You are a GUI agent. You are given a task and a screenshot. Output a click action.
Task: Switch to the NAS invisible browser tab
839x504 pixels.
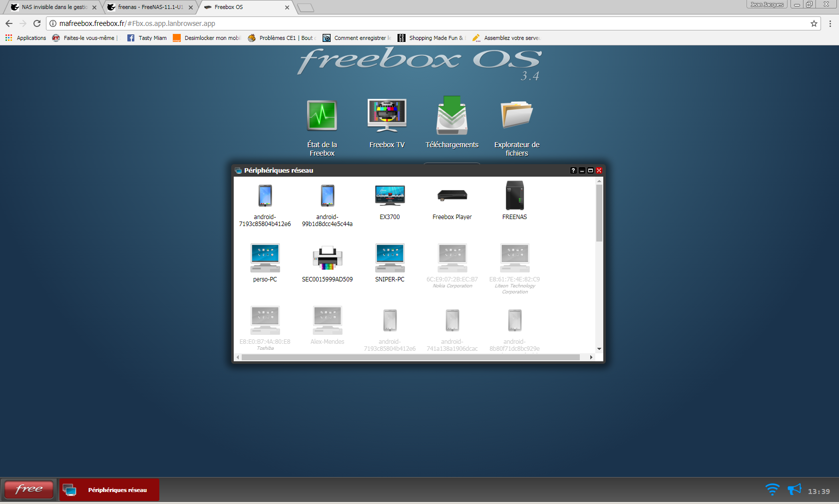point(54,7)
